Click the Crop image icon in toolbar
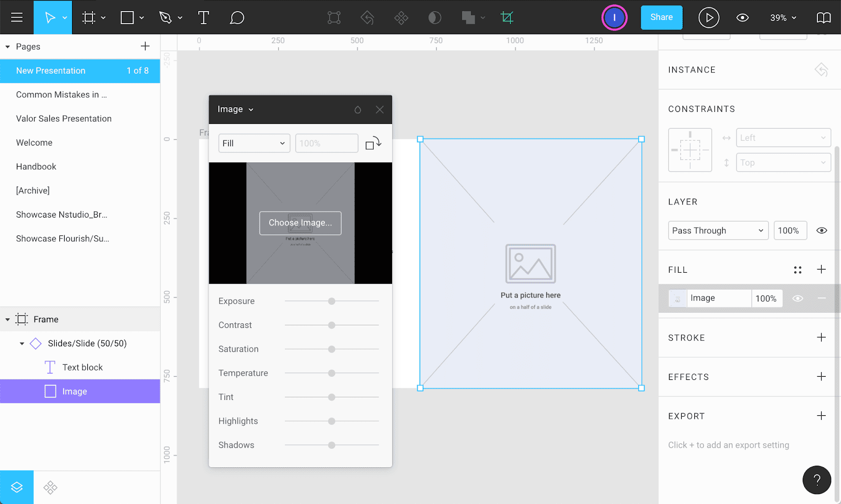The width and height of the screenshot is (841, 504). (x=507, y=17)
